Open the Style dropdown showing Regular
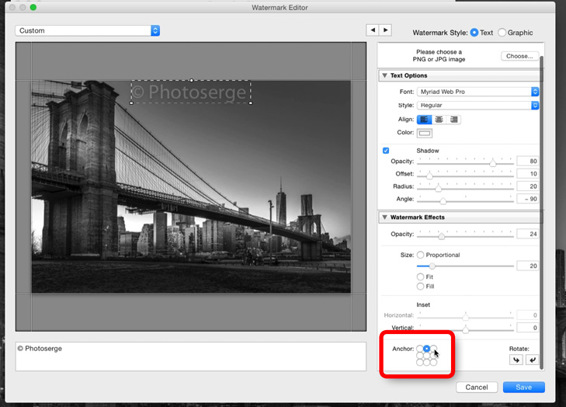This screenshot has width=566, height=407. pos(478,105)
